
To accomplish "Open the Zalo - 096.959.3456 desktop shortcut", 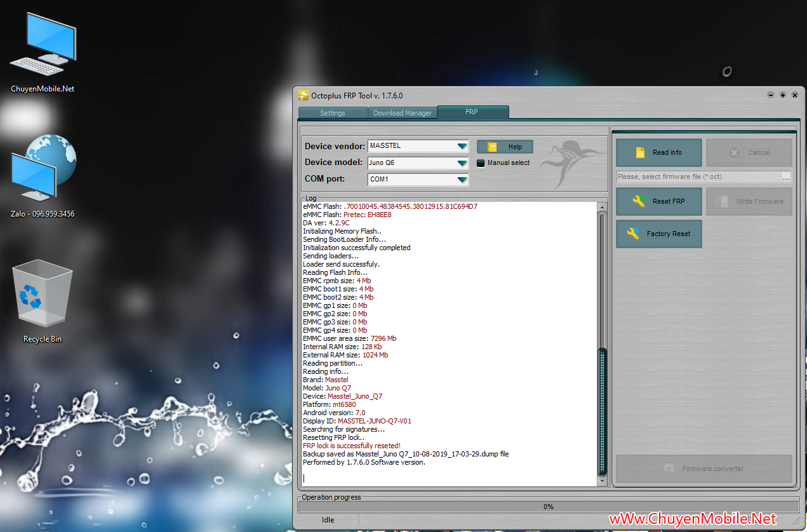I will click(x=43, y=176).
